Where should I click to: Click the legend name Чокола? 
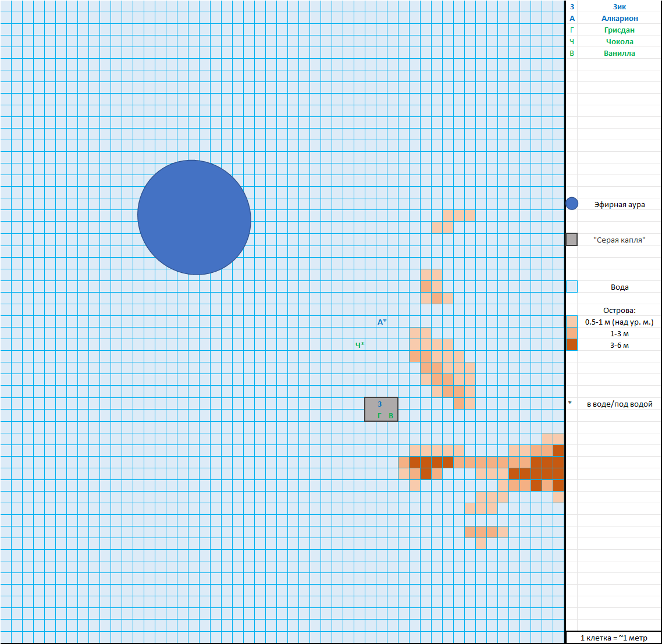click(x=620, y=42)
